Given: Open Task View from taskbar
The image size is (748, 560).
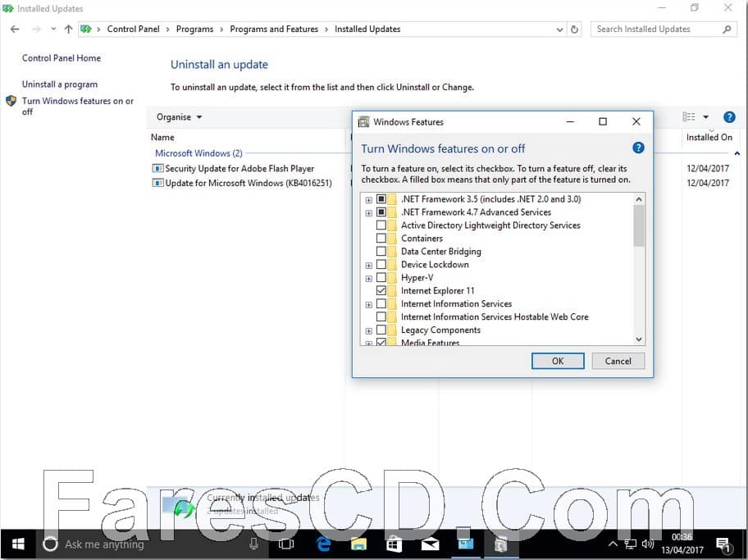Looking at the screenshot, I should pos(286,544).
